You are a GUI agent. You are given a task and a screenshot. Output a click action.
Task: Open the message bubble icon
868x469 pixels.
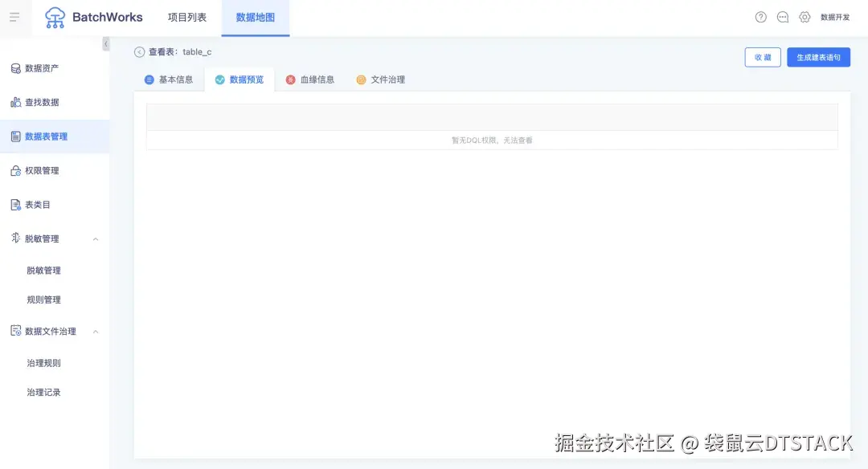point(783,16)
